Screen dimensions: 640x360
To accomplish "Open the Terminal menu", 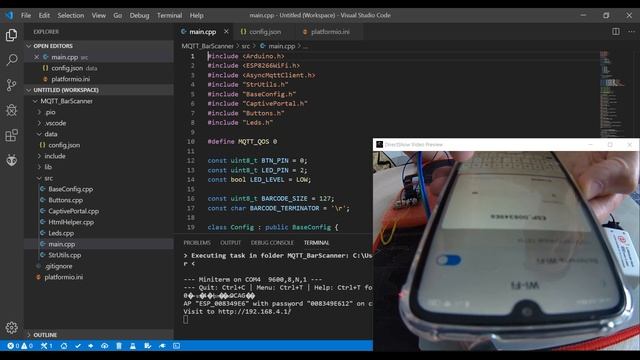I will click(169, 16).
